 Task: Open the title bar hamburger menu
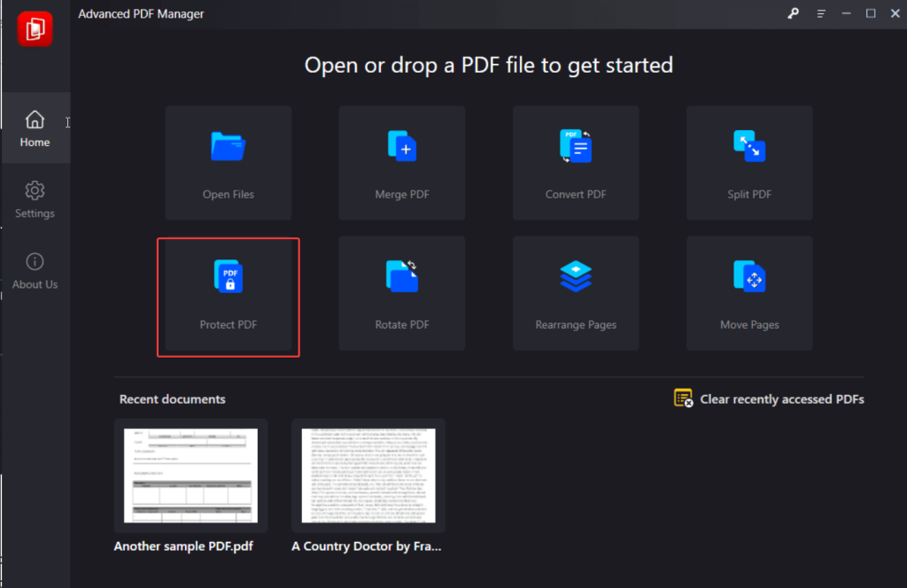(x=821, y=13)
